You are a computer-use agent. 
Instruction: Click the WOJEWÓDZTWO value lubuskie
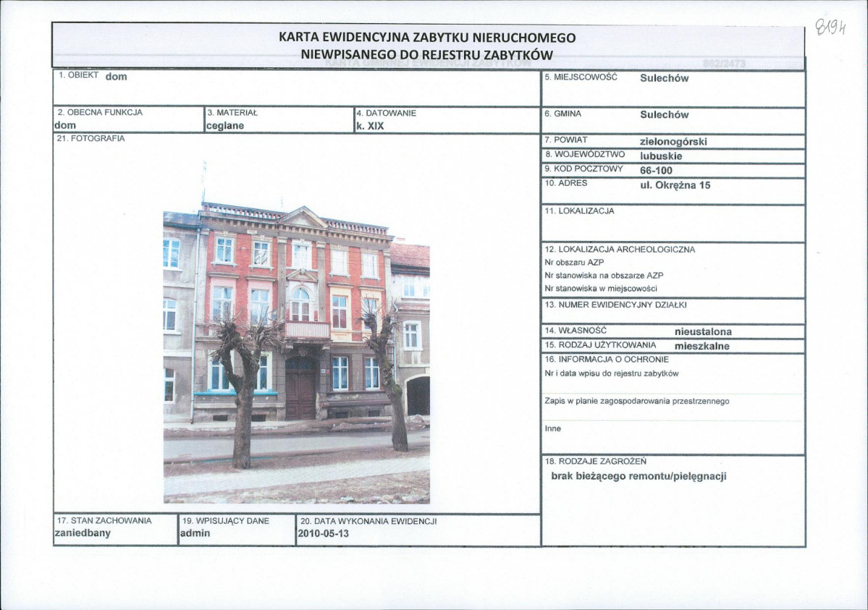click(x=661, y=156)
